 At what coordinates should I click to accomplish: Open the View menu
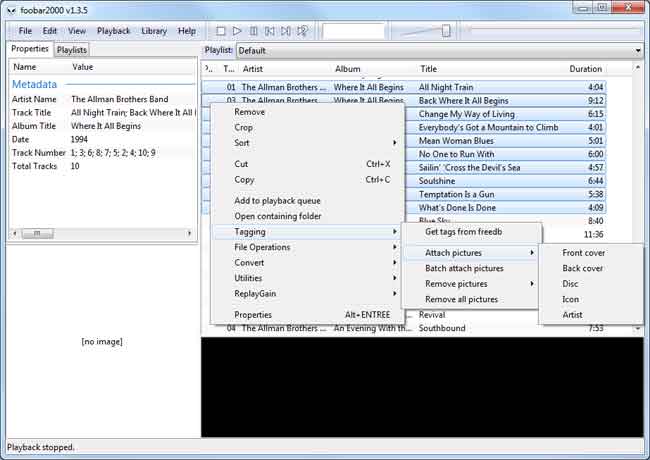[x=77, y=31]
